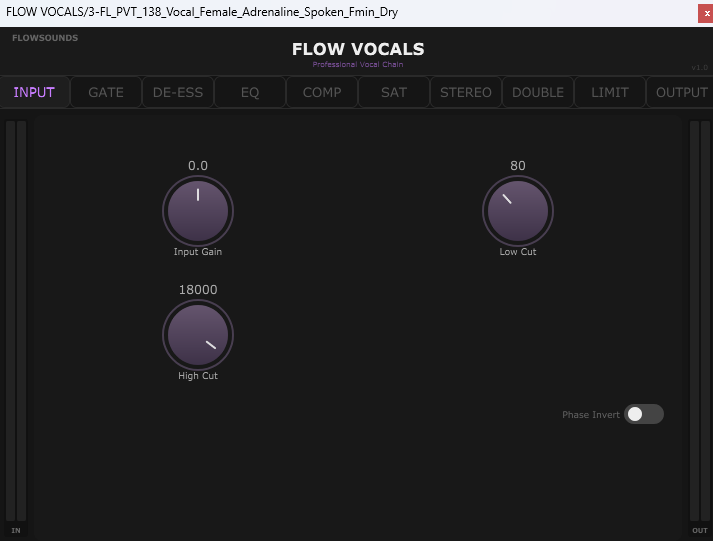Viewport: 713px width, 541px height.
Task: Click the Input Gain value 0.0
Action: click(198, 165)
